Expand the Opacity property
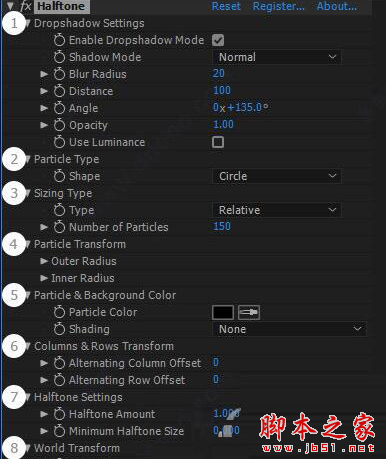Image resolution: width=386 pixels, height=459 pixels. click(x=44, y=125)
